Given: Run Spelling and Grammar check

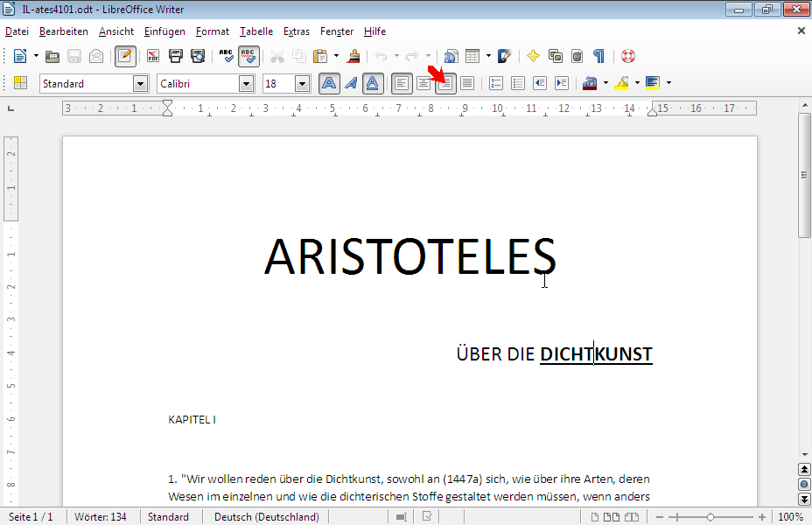Looking at the screenshot, I should 227,56.
